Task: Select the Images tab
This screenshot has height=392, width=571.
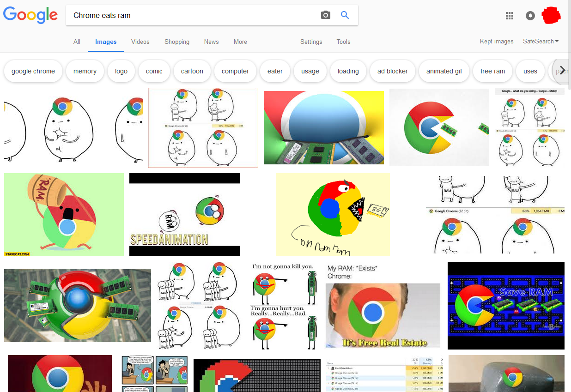Action: coord(106,42)
